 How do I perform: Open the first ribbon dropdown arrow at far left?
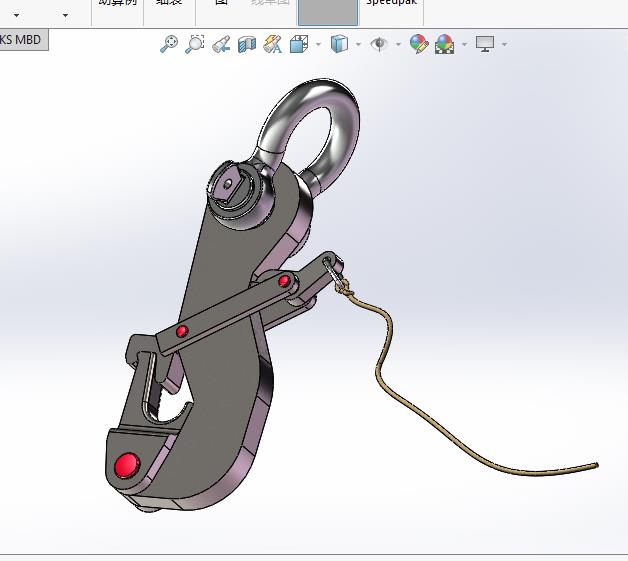16,16
